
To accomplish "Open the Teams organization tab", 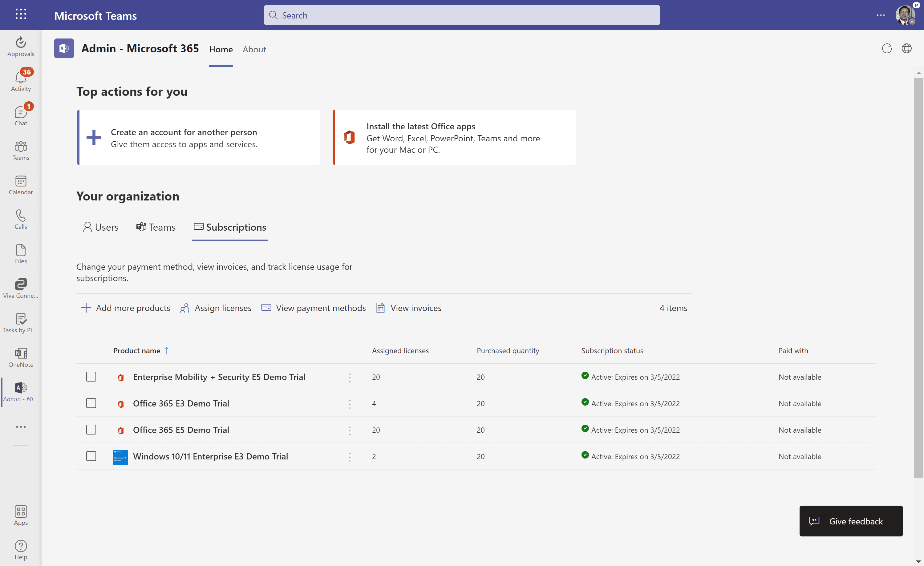I will pyautogui.click(x=156, y=227).
